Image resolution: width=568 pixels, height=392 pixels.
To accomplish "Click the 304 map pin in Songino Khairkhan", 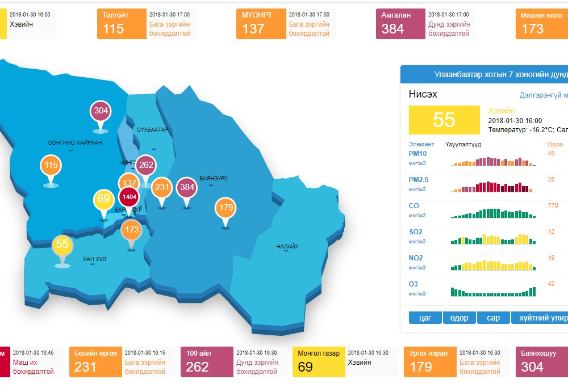I will pyautogui.click(x=101, y=111).
